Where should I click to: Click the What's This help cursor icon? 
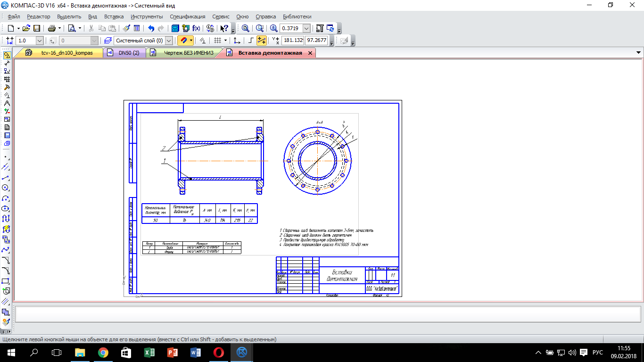point(224,28)
